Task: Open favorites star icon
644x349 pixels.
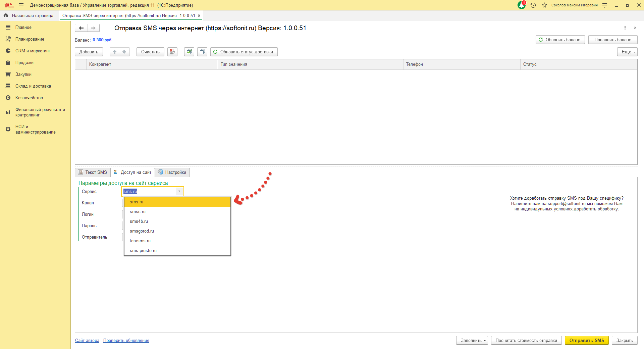Action: click(544, 5)
